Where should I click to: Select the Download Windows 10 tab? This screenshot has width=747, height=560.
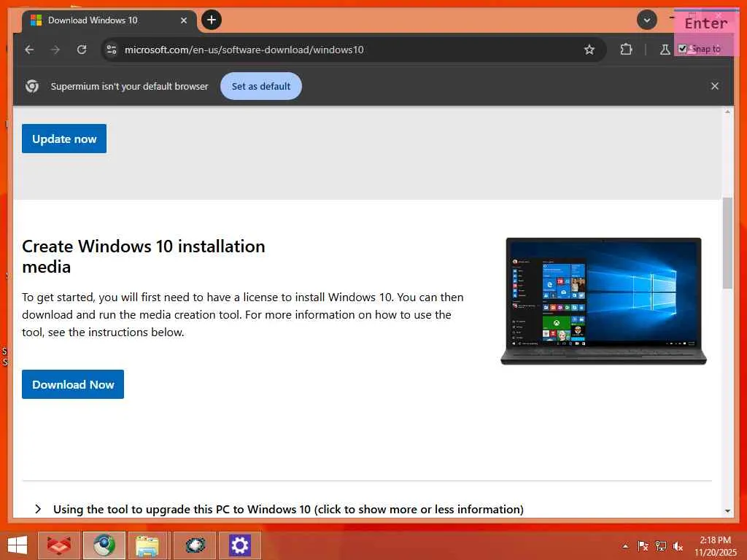pos(109,20)
